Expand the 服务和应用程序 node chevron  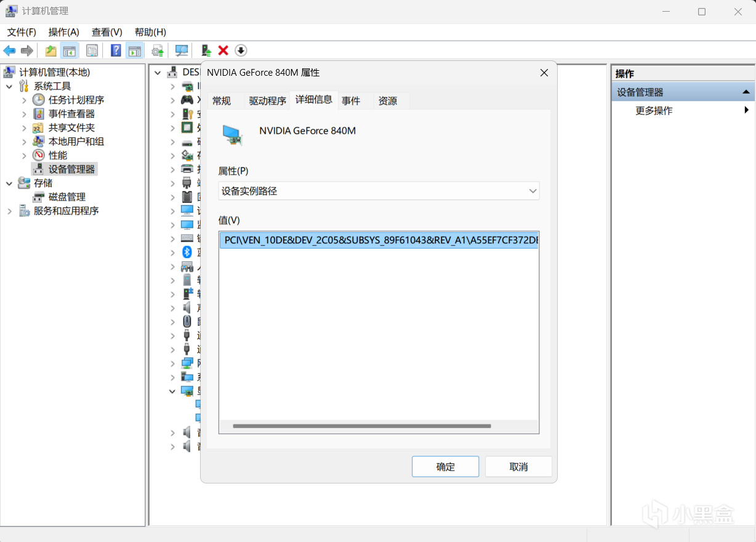[x=9, y=211]
